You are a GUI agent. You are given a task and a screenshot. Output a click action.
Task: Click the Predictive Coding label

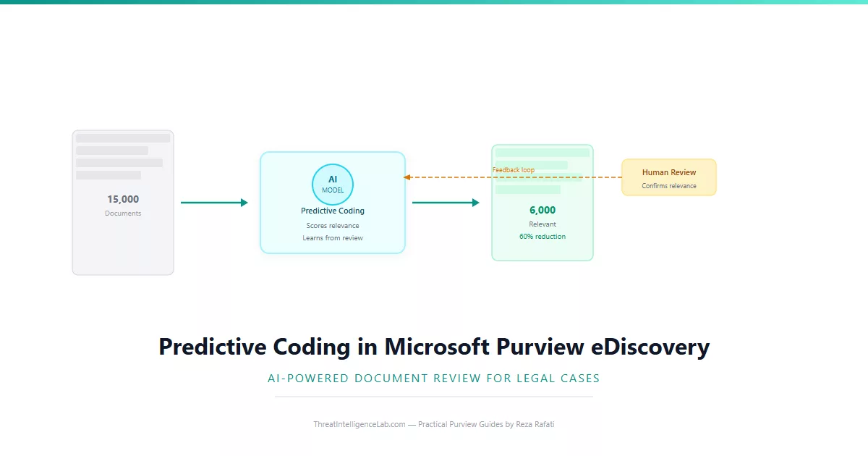(x=333, y=211)
